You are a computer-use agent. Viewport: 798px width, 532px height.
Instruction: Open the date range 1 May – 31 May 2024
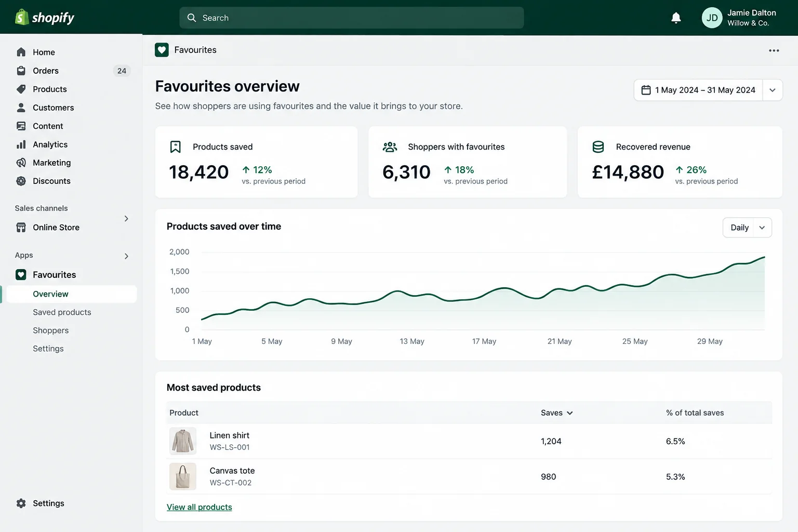698,90
